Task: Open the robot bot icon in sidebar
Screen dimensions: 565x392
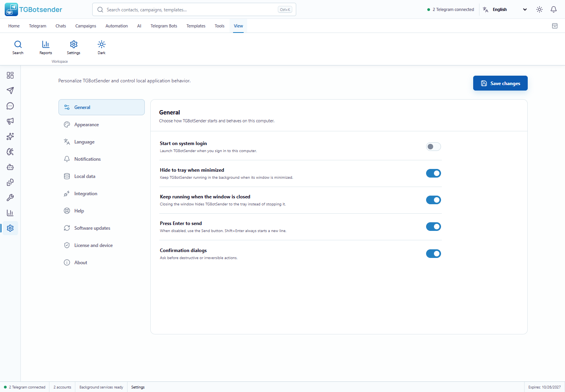Action: coord(10,167)
